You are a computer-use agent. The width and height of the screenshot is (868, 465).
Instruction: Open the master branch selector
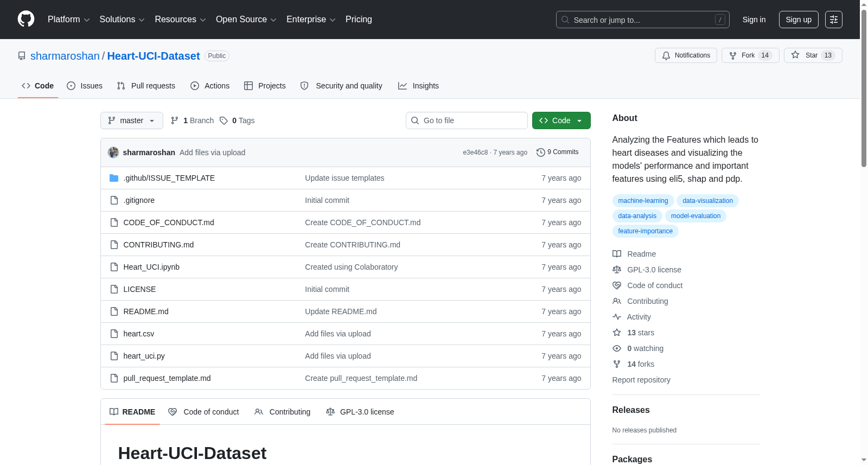coord(132,120)
